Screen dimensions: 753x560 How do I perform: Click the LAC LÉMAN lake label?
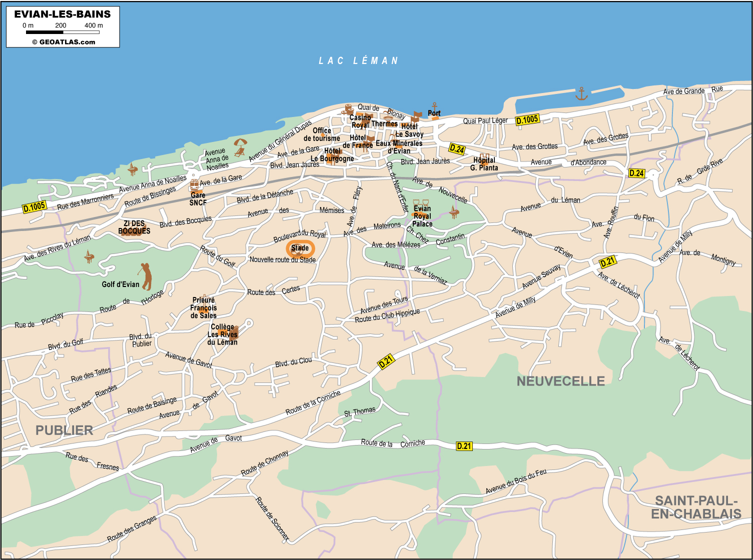[x=358, y=61]
